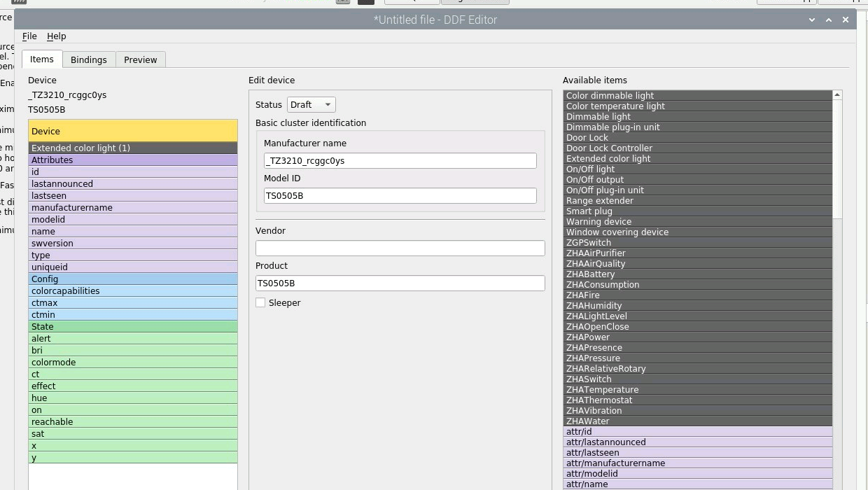Select the 'effect' state row
868x490 pixels.
coord(133,386)
